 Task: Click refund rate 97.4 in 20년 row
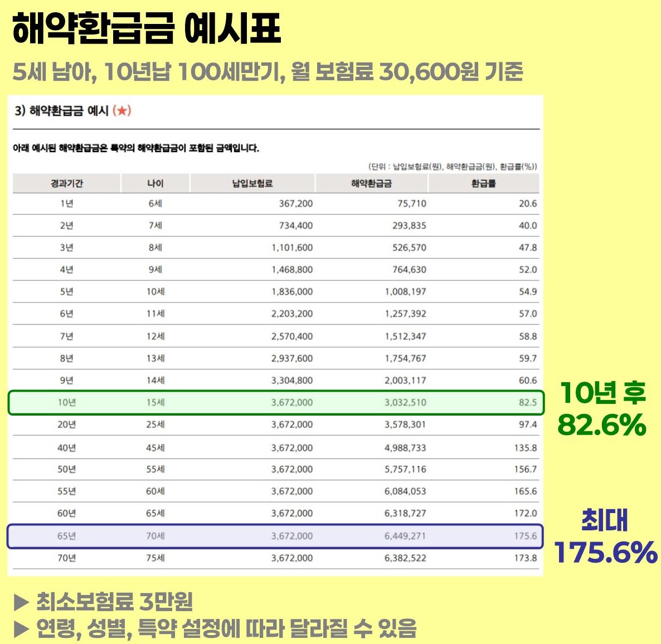pos(527,425)
